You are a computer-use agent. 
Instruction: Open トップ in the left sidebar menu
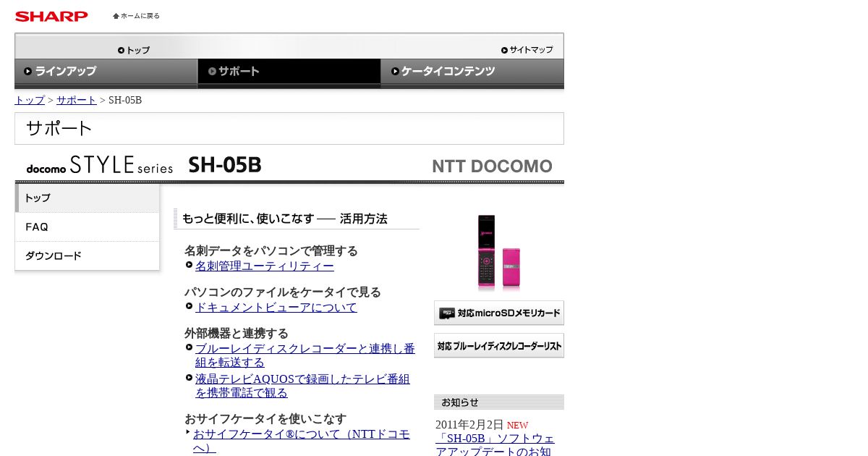tap(87, 198)
